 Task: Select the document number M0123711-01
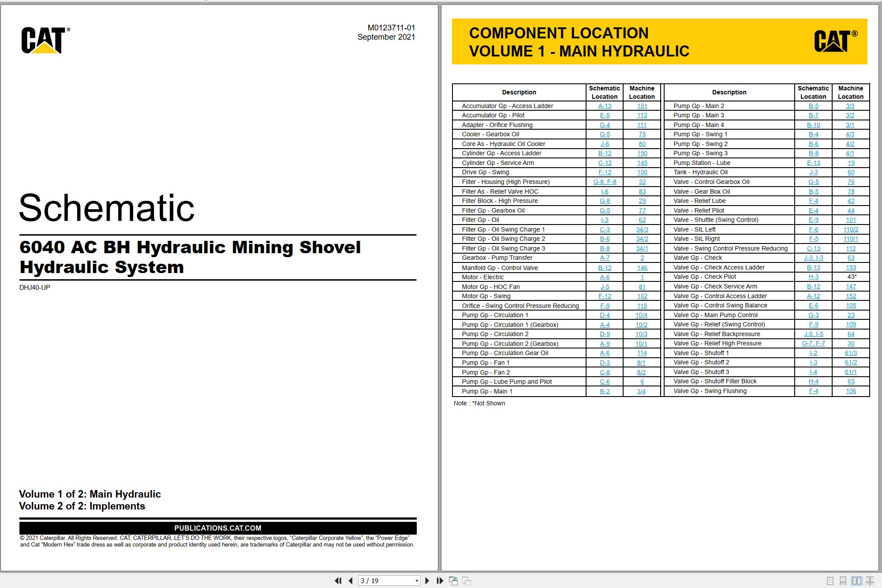(391, 28)
